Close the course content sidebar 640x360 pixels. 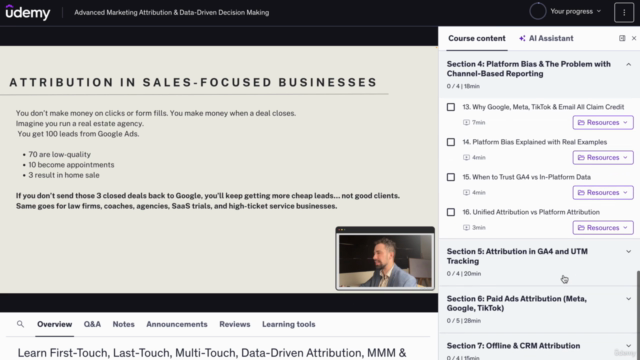pos(633,38)
